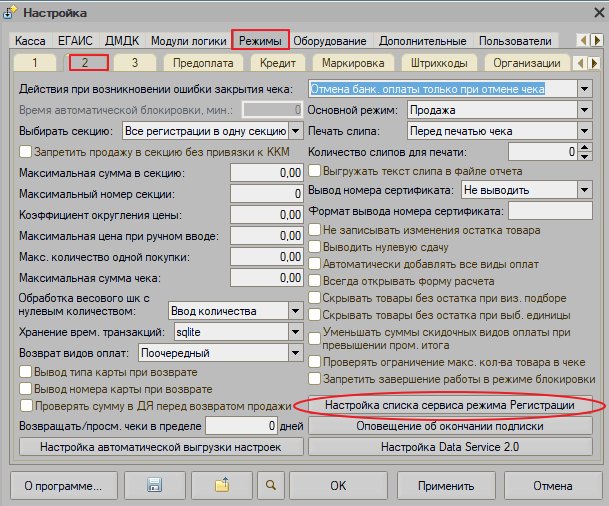609x506 pixels.
Task: Decrease Количество слипов для печати value
Action: click(x=585, y=156)
